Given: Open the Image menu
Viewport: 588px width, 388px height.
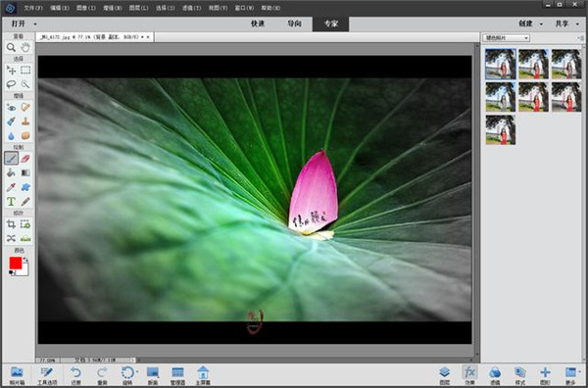Looking at the screenshot, I should point(86,8).
